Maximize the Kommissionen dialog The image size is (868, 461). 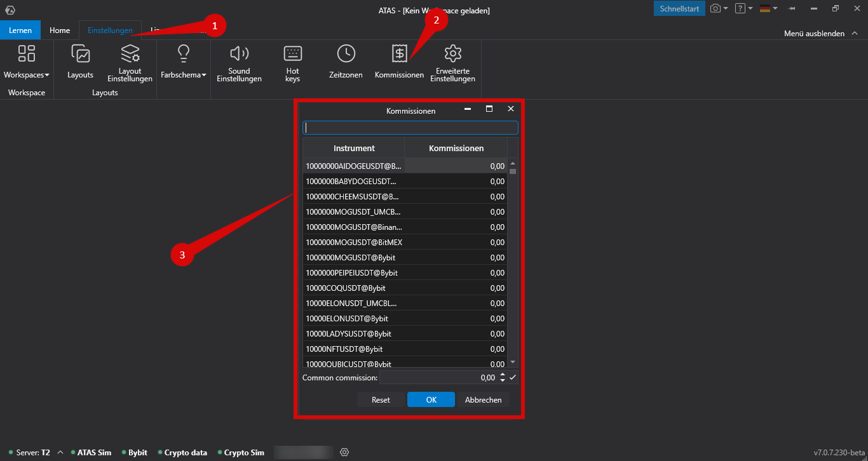coord(489,109)
